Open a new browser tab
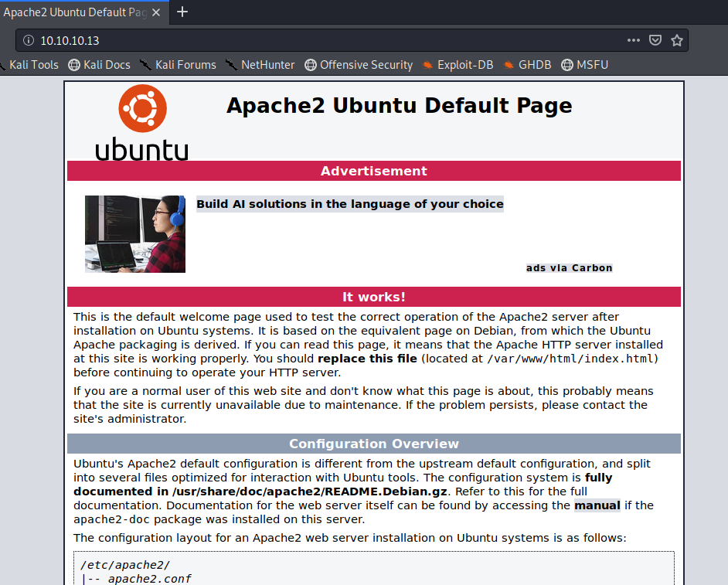The height and width of the screenshot is (585, 728). [x=182, y=12]
